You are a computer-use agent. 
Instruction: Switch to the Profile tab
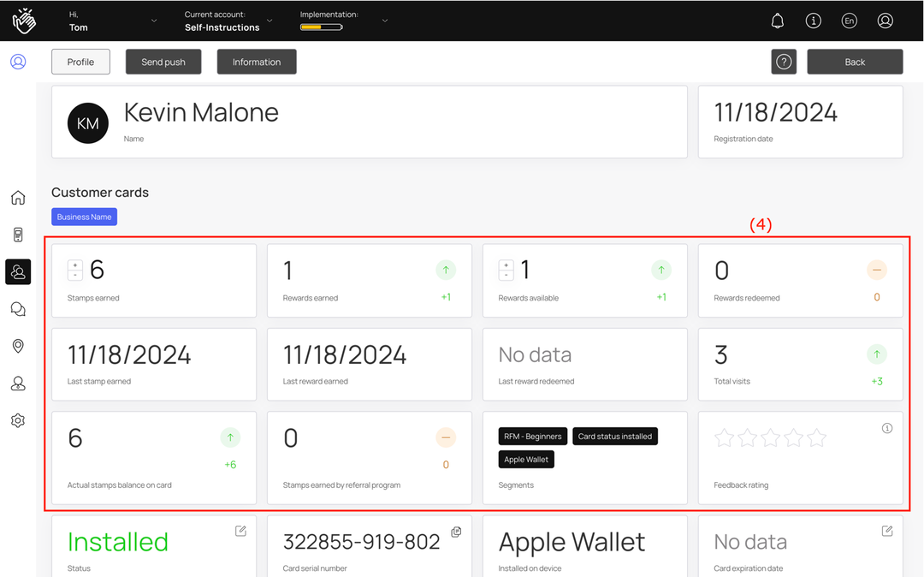pos(80,62)
